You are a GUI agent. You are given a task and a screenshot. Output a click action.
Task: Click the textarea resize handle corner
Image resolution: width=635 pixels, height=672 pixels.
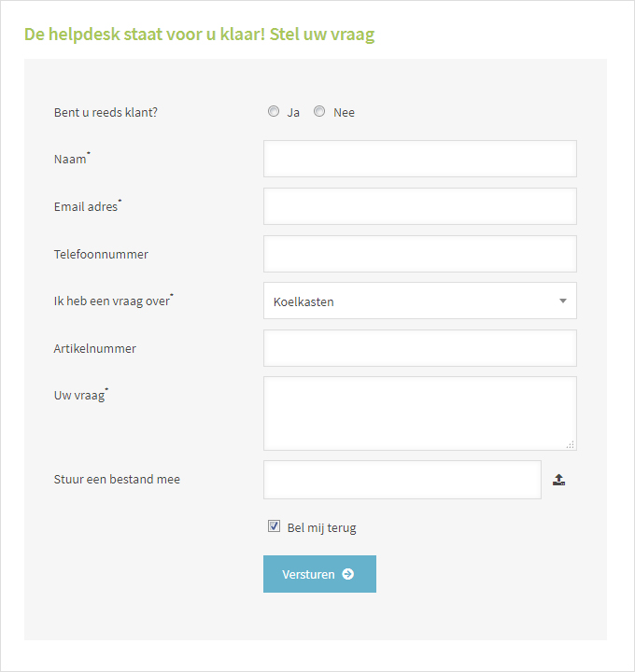coord(571,444)
